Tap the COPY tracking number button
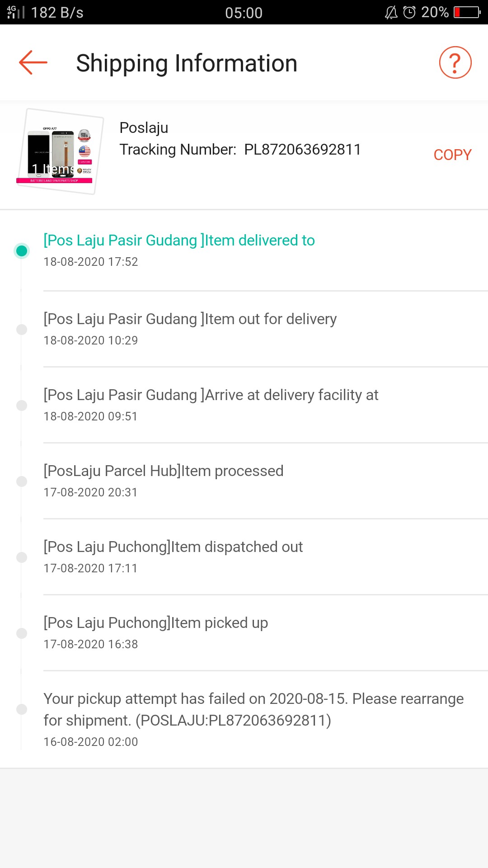The image size is (488, 868). pyautogui.click(x=452, y=155)
